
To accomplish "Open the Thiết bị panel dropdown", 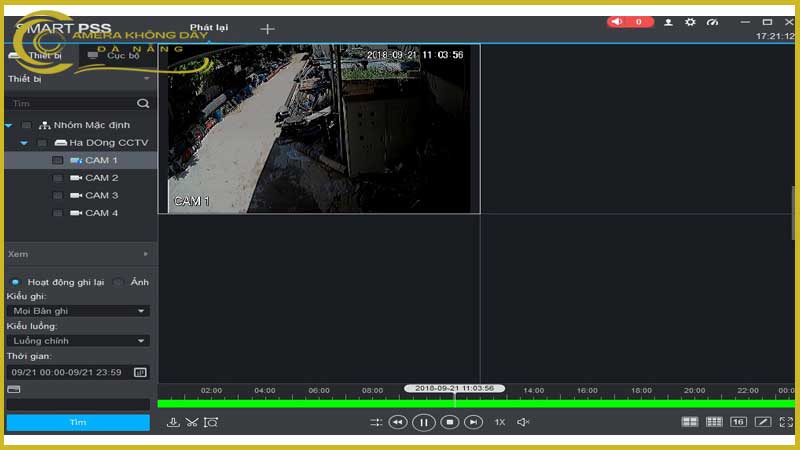I will click(146, 79).
